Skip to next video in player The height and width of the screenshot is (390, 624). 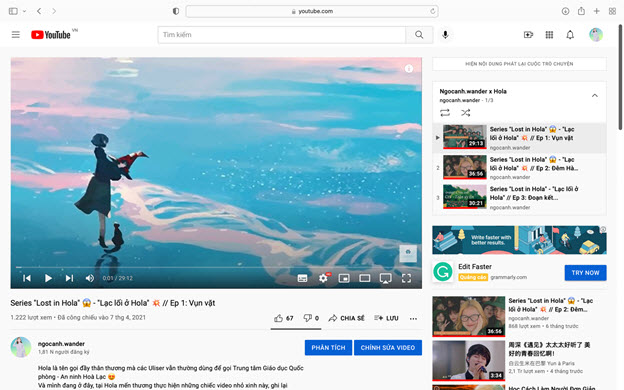point(69,278)
